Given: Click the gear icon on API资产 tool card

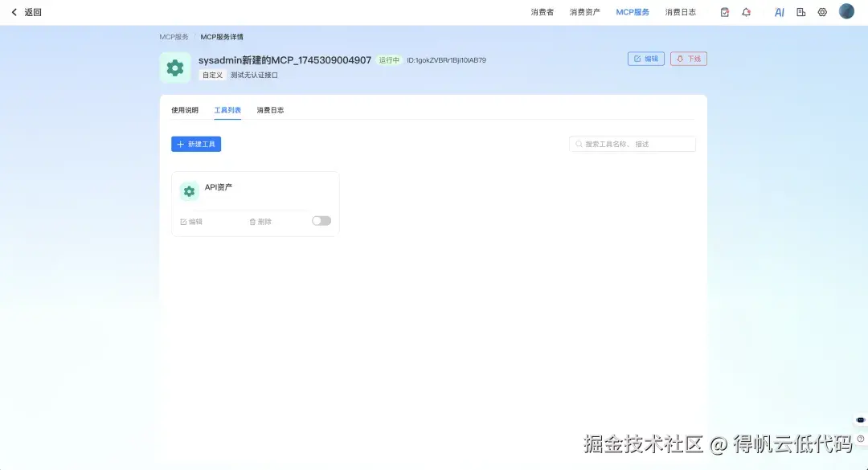Looking at the screenshot, I should point(189,191).
